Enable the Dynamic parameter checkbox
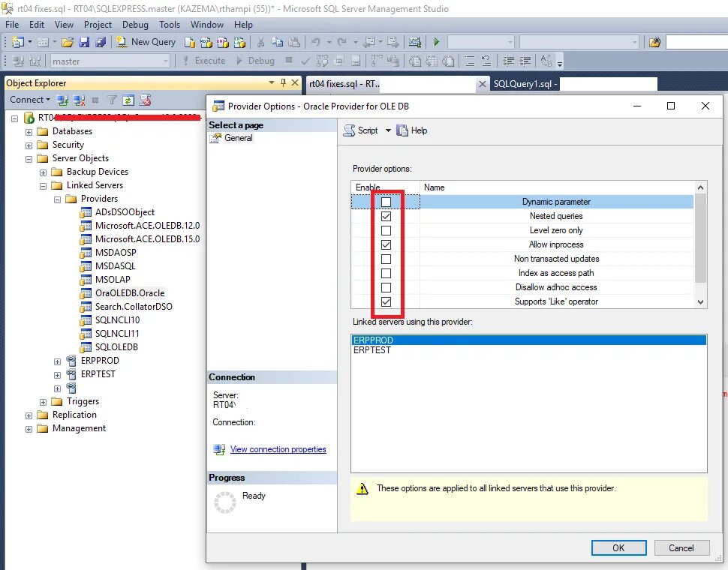 coord(386,202)
